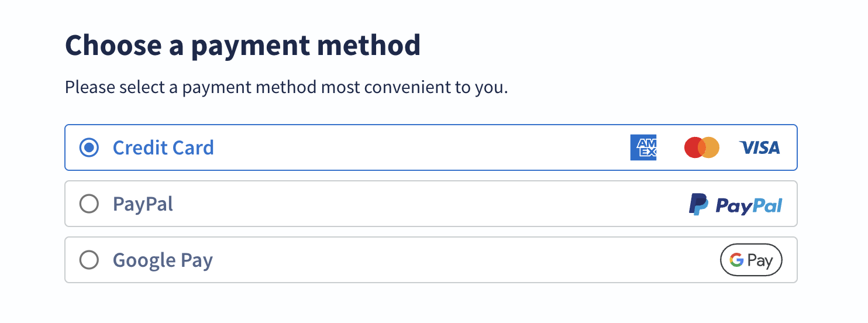The image size is (868, 323).
Task: Click the Google Pay label text
Action: click(x=163, y=260)
